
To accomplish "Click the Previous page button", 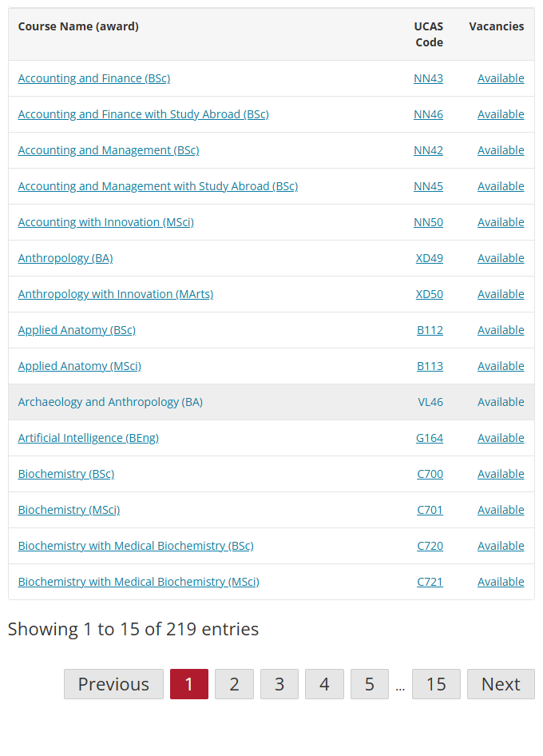I will coord(113,684).
